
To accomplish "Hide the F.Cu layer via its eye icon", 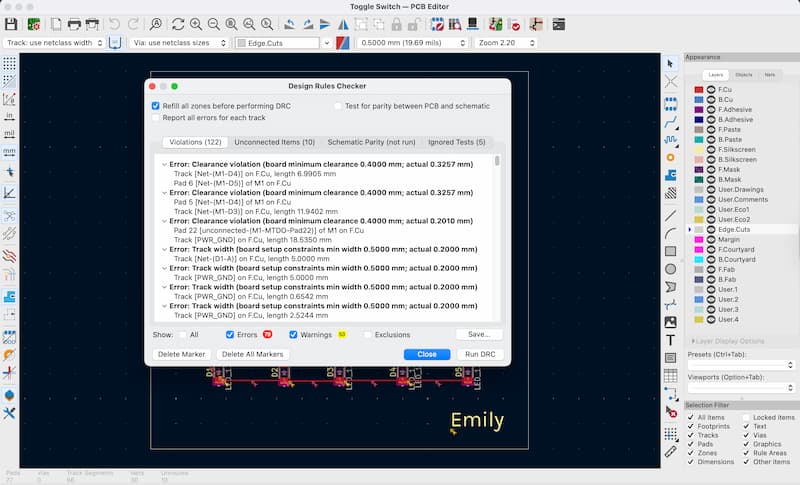I will point(711,90).
